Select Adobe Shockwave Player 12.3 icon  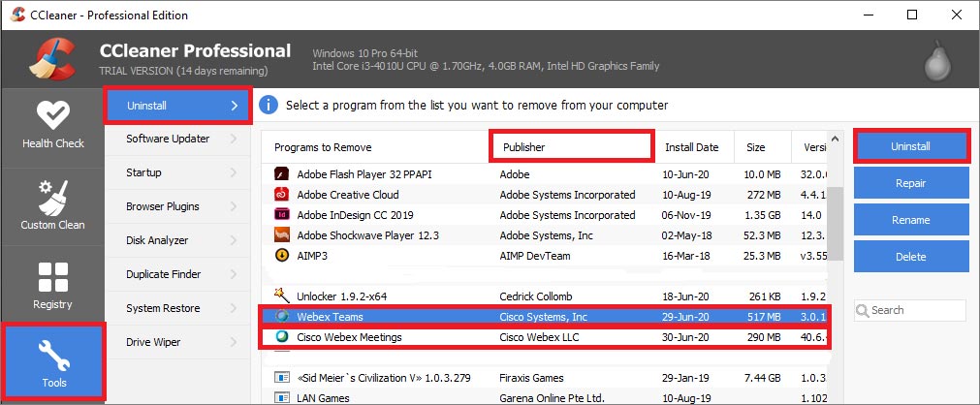[x=281, y=235]
